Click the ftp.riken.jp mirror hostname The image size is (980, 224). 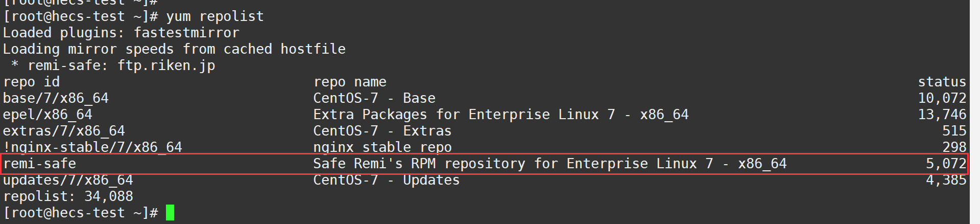tap(166, 65)
